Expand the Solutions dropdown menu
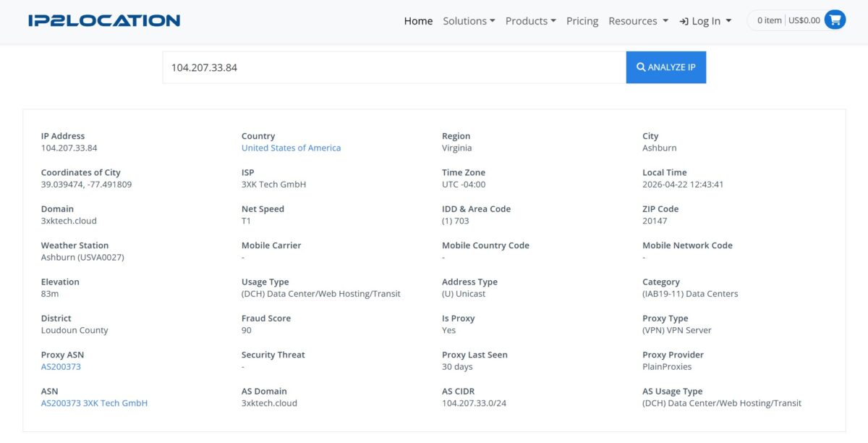Image resolution: width=868 pixels, height=443 pixels. click(x=469, y=21)
